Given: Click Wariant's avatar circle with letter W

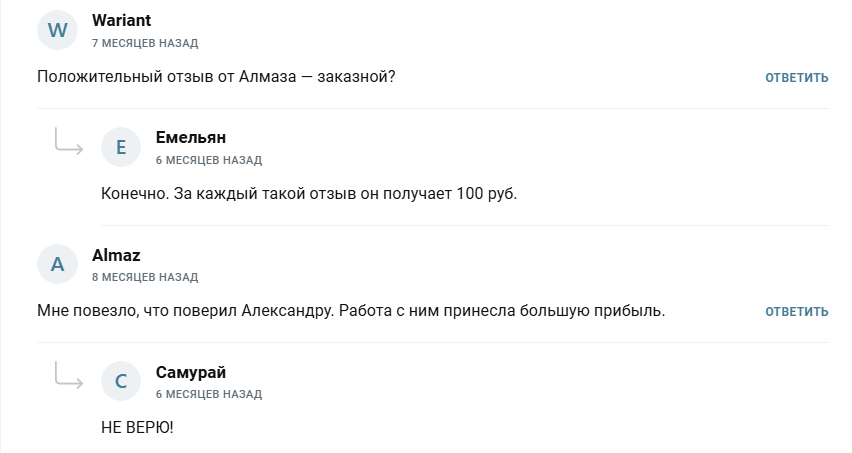Looking at the screenshot, I should pyautogui.click(x=57, y=30).
